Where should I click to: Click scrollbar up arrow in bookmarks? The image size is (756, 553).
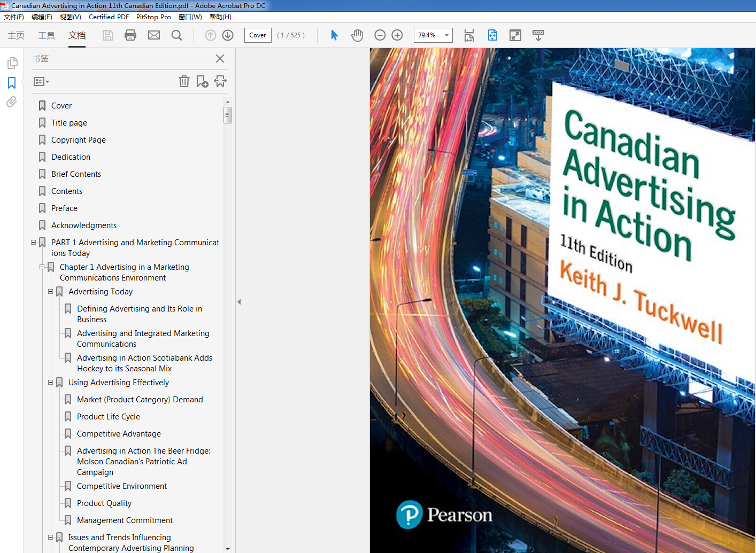click(x=228, y=102)
